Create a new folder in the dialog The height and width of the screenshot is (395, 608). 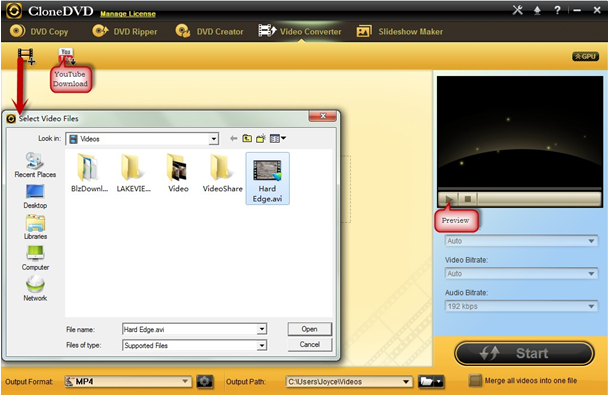(x=261, y=138)
